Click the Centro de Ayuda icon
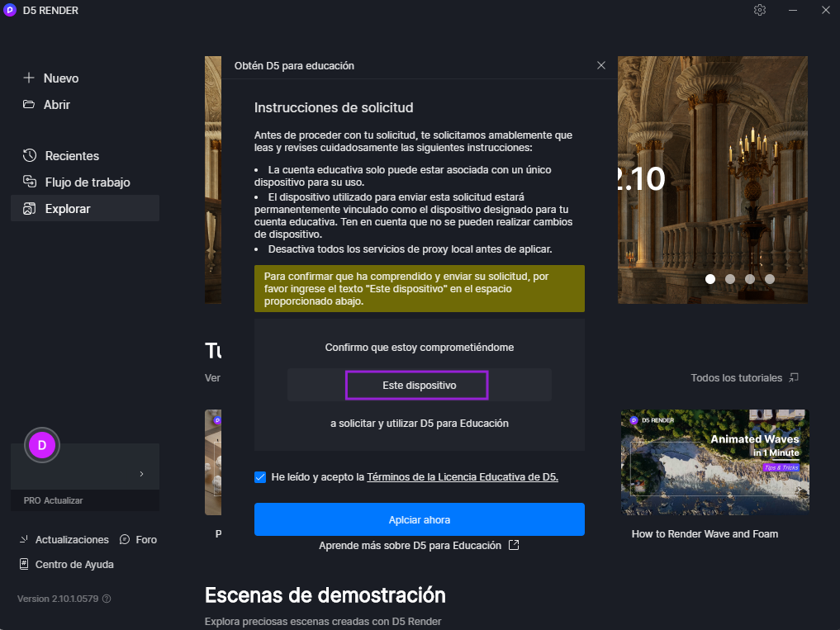Screen dimensions: 840x630 [x=24, y=565]
